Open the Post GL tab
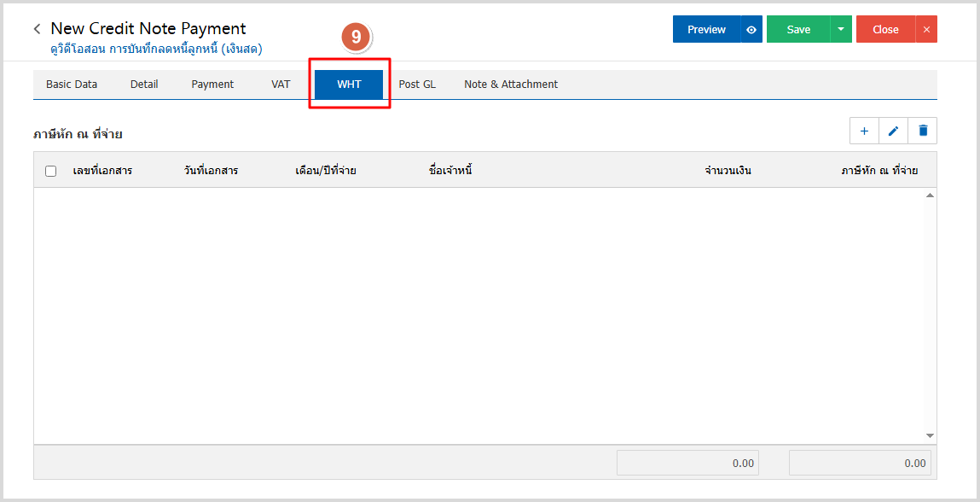The width and height of the screenshot is (980, 502). pyautogui.click(x=417, y=85)
